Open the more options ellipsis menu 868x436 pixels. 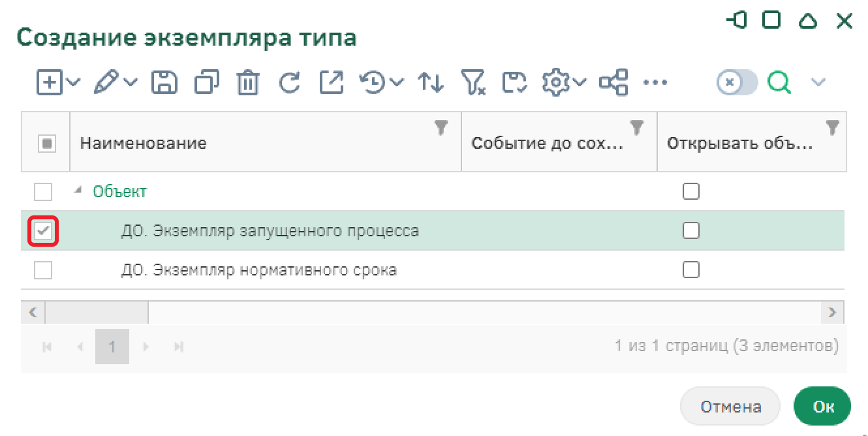(x=655, y=82)
